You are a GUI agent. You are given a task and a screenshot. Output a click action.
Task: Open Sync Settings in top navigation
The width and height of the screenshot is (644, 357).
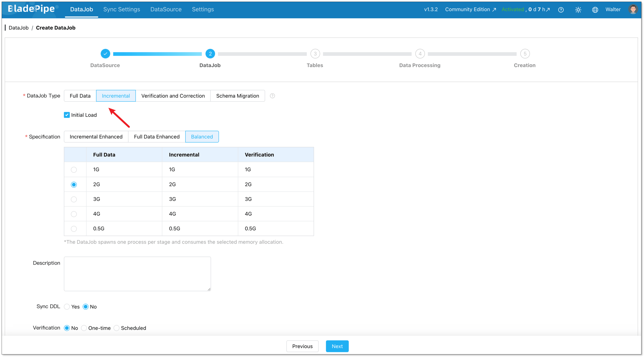click(122, 9)
